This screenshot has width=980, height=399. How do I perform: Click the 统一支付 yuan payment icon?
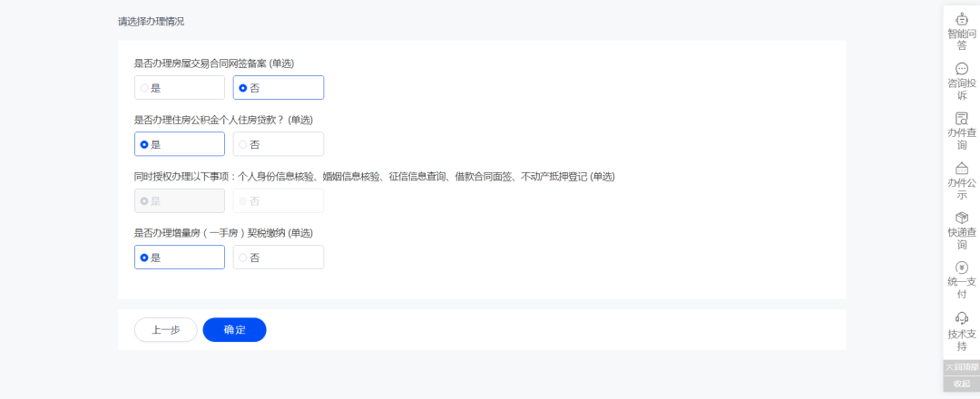(x=962, y=268)
